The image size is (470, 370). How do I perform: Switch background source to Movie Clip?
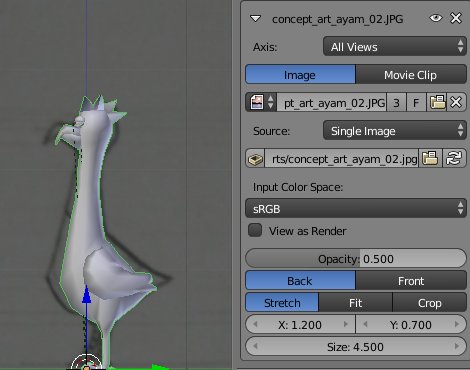point(411,75)
